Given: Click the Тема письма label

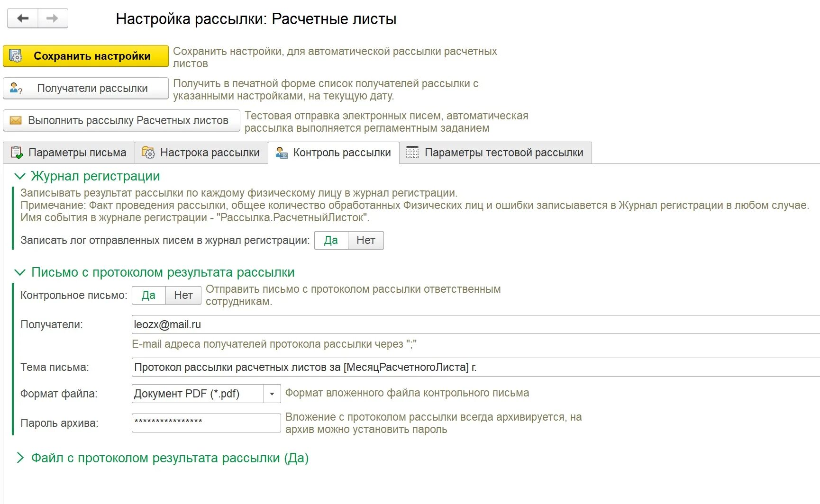Looking at the screenshot, I should coord(55,367).
